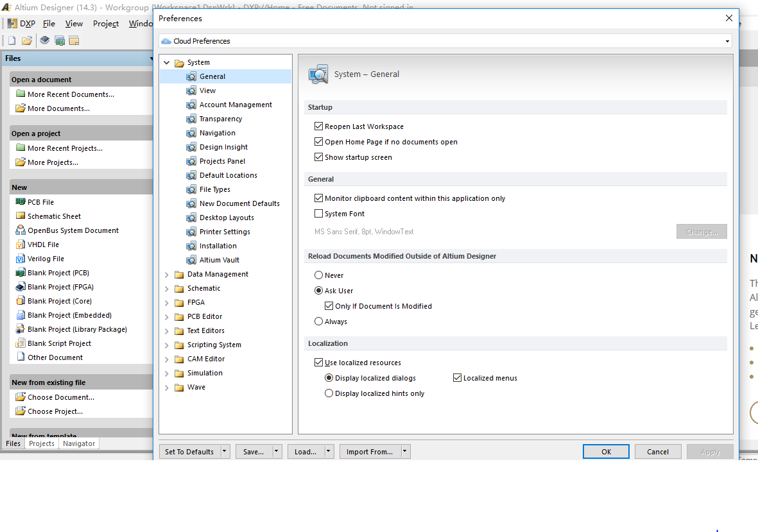The width and height of the screenshot is (758, 532).
Task: Click Blank Project (FPGA) icon
Action: coord(21,287)
